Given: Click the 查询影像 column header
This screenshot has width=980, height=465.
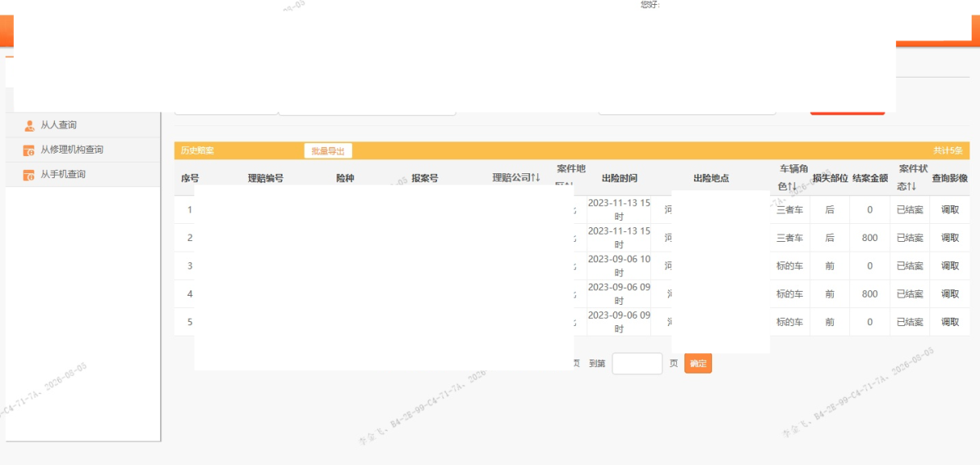Looking at the screenshot, I should 950,177.
